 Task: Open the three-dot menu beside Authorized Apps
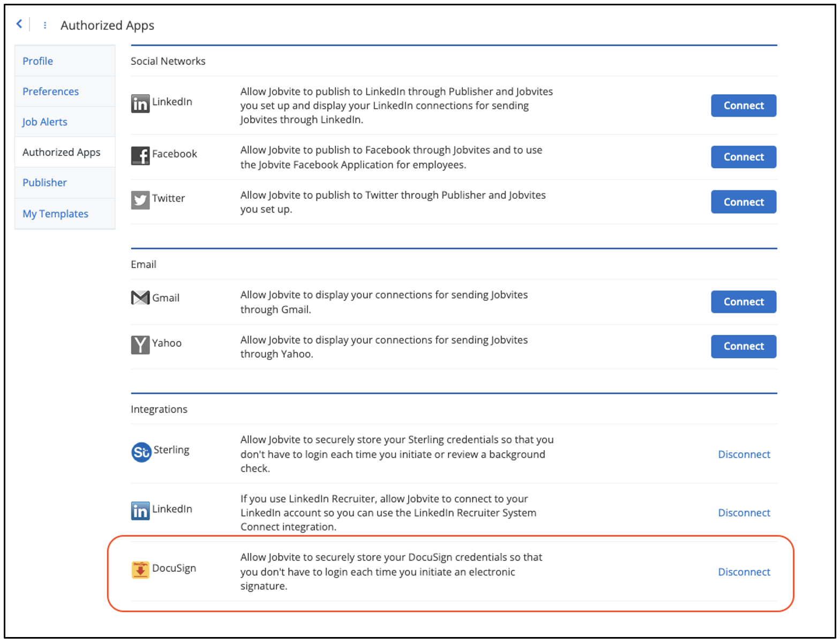pos(45,25)
